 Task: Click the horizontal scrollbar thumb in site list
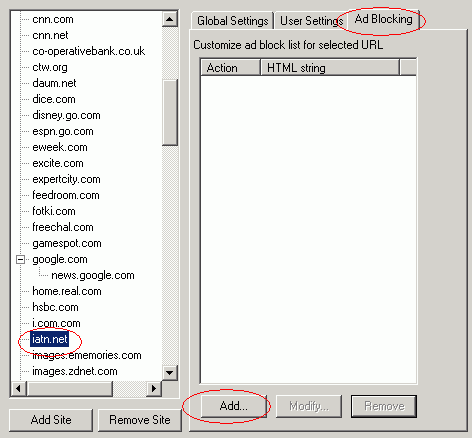(69, 388)
